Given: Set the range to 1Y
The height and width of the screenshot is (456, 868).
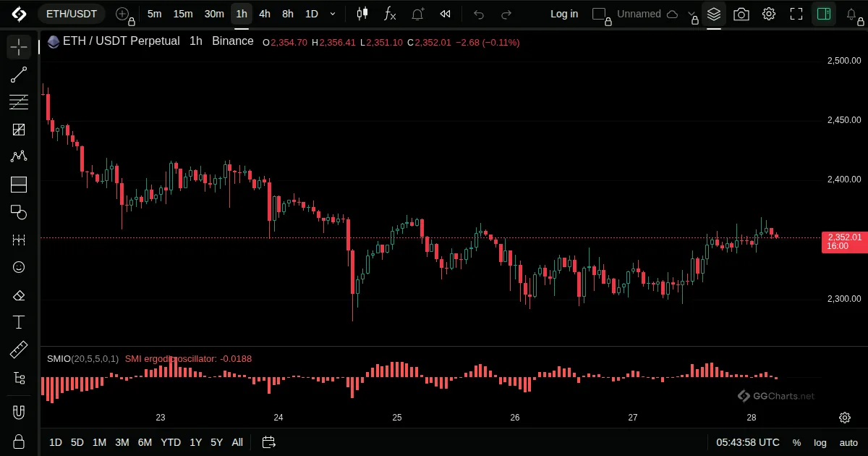Looking at the screenshot, I should [x=195, y=442].
